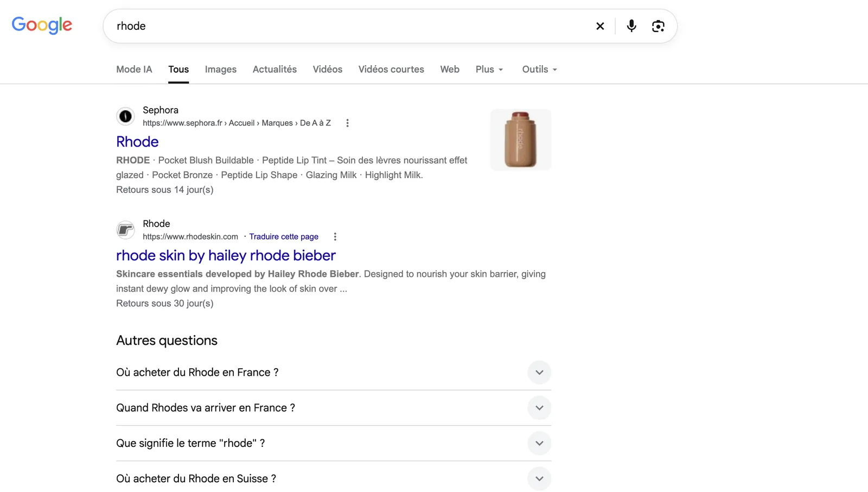Click the Sephora site URL breadcrumb
This screenshot has width=868, height=492.
(237, 123)
